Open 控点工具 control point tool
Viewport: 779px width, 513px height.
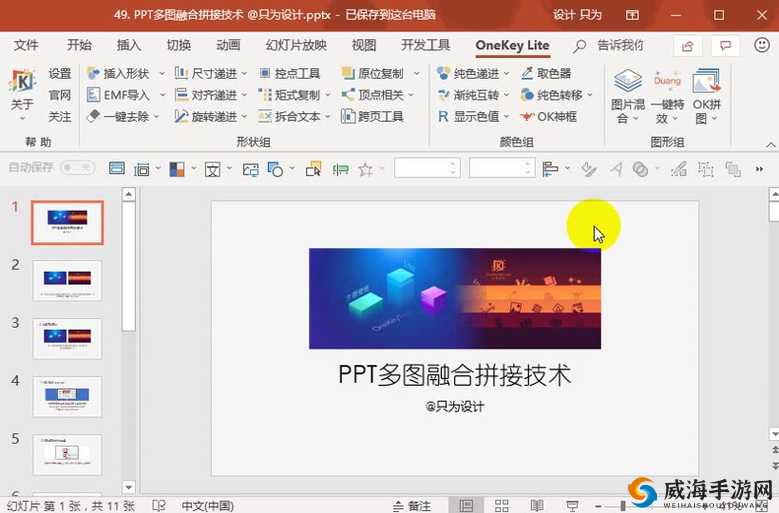point(290,73)
